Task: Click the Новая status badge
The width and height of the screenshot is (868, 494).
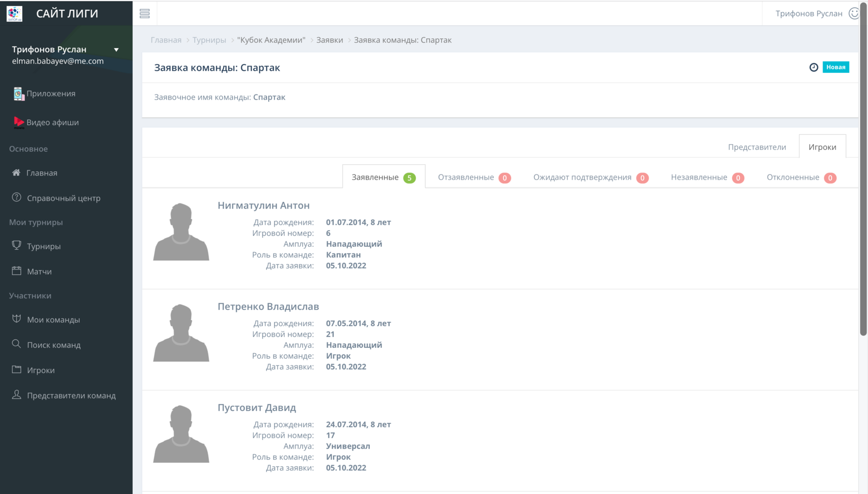Action: coord(835,67)
